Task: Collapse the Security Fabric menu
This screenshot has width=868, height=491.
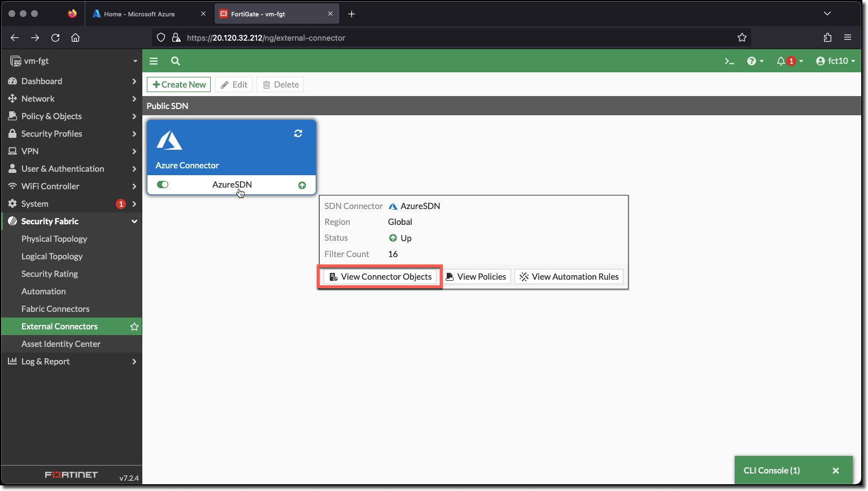Action: coord(72,221)
